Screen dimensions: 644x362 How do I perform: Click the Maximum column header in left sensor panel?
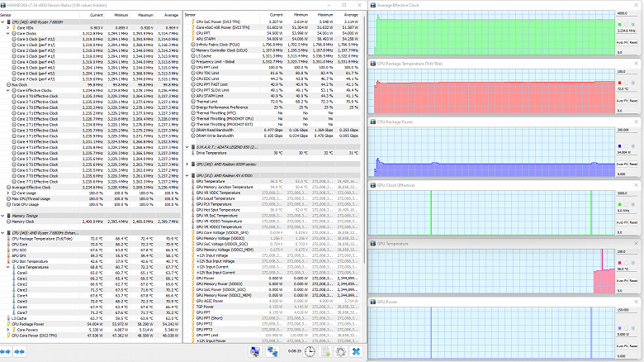146,16
